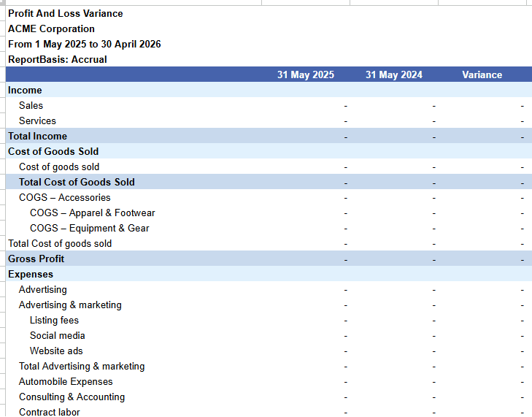Select 'COGS – Equipment & Gear' row label
Viewport: 532px width, 417px height.
90,228
